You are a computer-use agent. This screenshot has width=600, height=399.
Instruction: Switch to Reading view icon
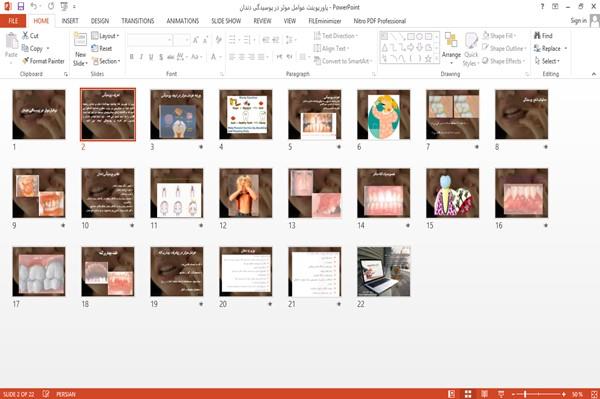(x=484, y=394)
